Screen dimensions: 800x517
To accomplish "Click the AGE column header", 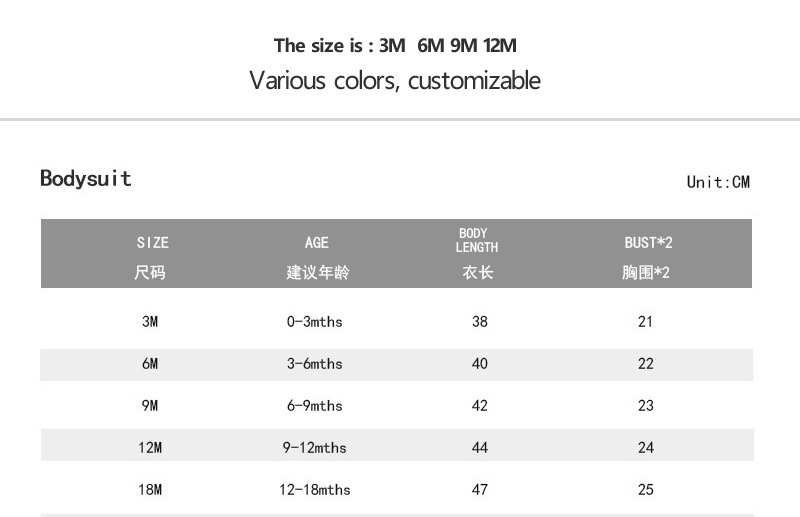I will pos(316,243).
